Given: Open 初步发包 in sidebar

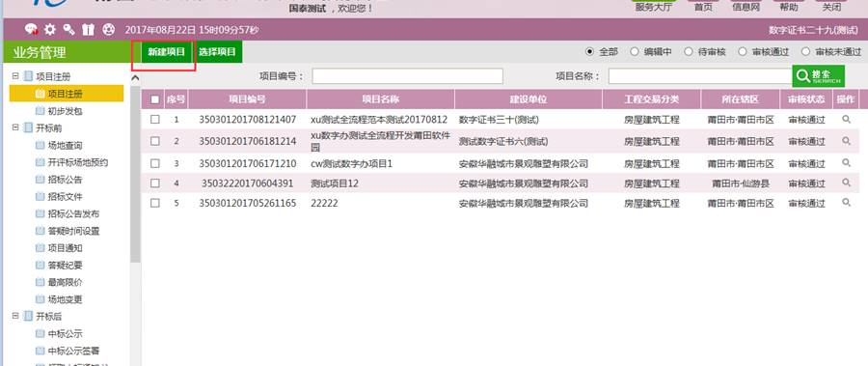Looking at the screenshot, I should coord(65,111).
